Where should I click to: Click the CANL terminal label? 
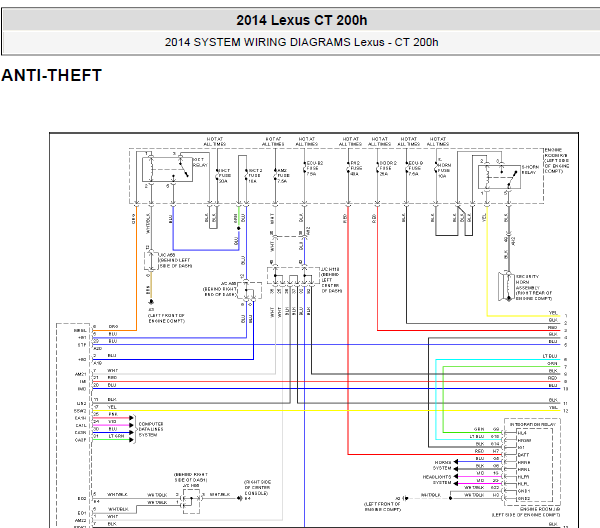point(81,425)
